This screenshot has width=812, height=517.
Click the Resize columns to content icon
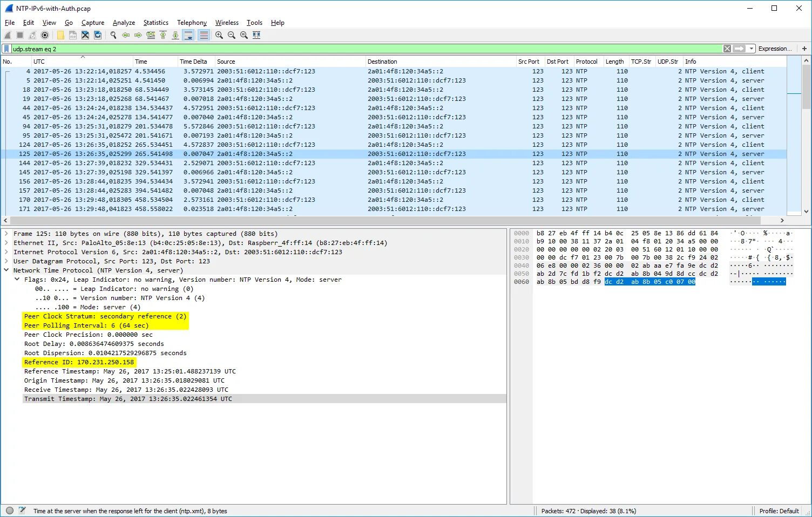pos(256,35)
